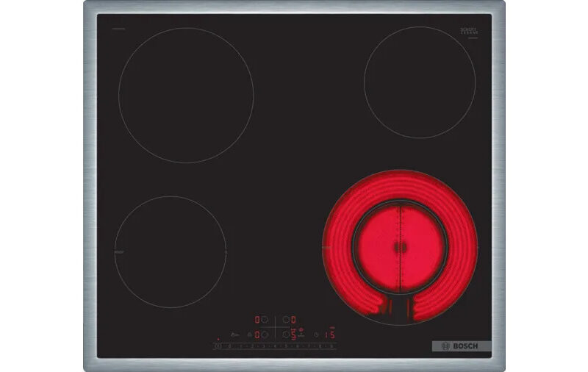Tap the front-left heat level display 0

(257, 335)
